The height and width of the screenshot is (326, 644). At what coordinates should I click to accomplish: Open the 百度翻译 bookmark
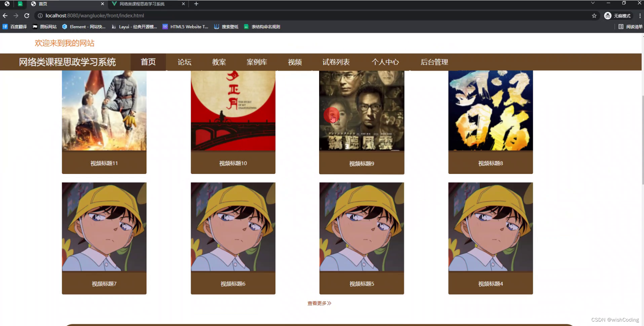click(x=15, y=27)
